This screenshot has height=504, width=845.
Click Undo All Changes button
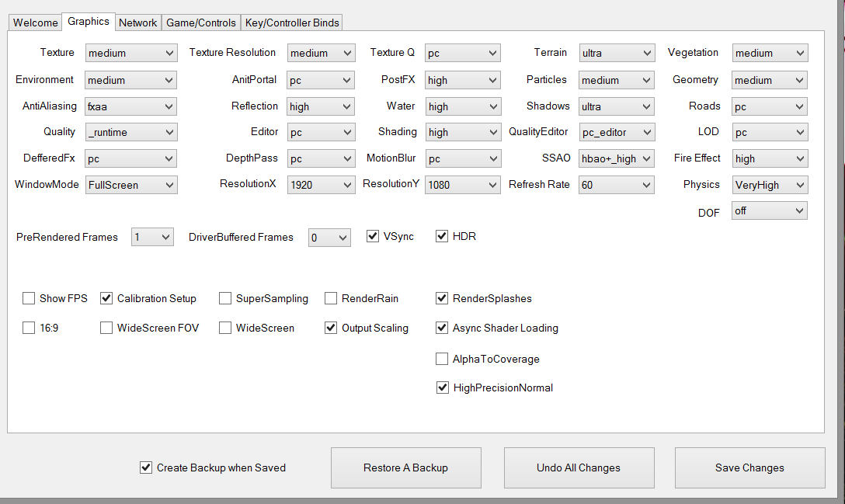(579, 468)
